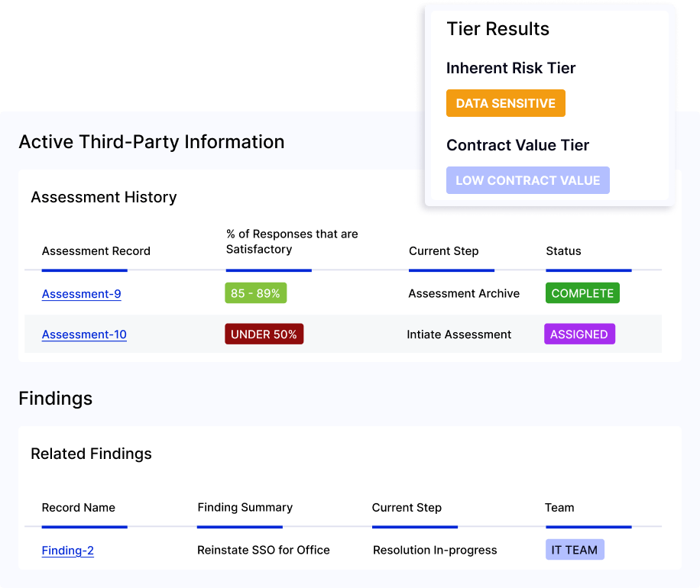Viewport: 700px width, 588px height.
Task: Click the Team column header
Action: tap(559, 508)
